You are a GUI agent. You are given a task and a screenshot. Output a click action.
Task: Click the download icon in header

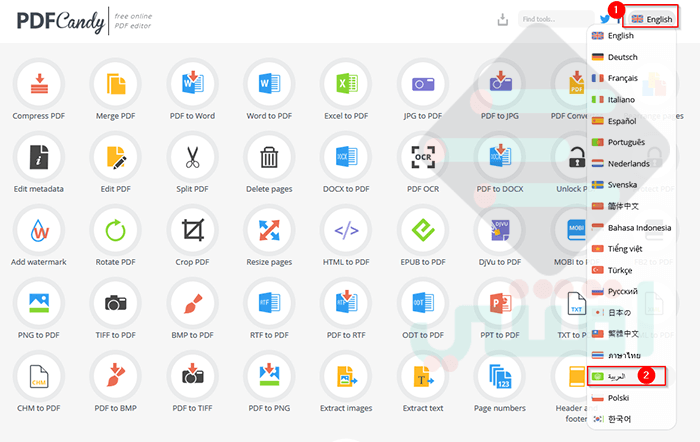(503, 20)
